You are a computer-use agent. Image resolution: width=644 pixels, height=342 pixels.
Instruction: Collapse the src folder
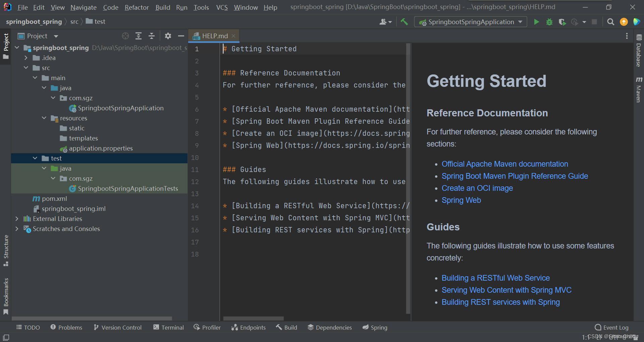tap(26, 68)
